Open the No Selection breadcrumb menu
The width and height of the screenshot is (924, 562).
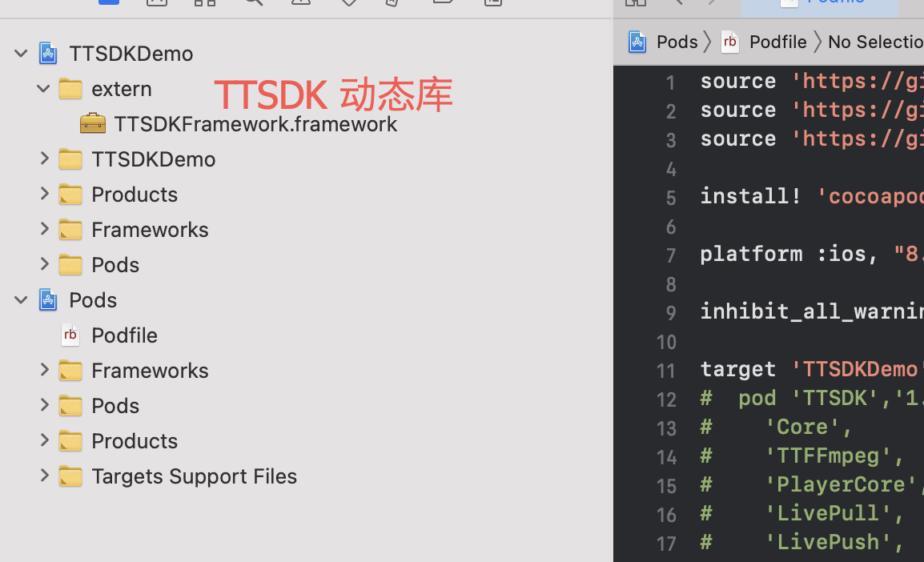pos(876,42)
